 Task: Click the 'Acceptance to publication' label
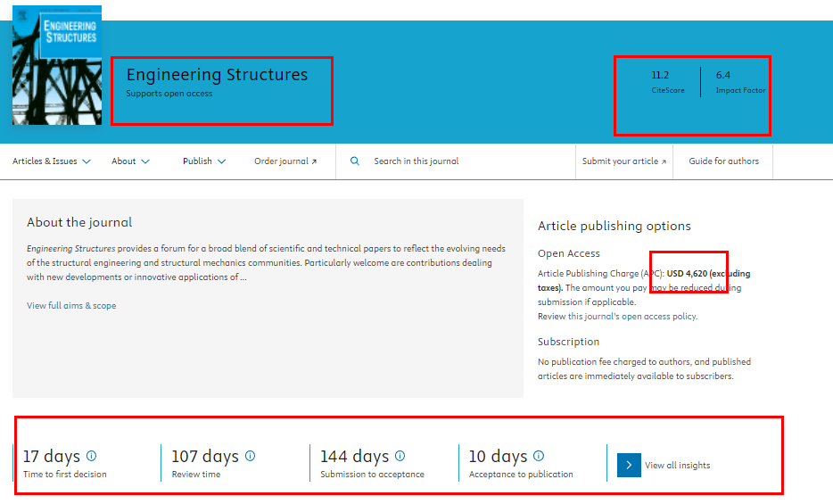point(521,475)
